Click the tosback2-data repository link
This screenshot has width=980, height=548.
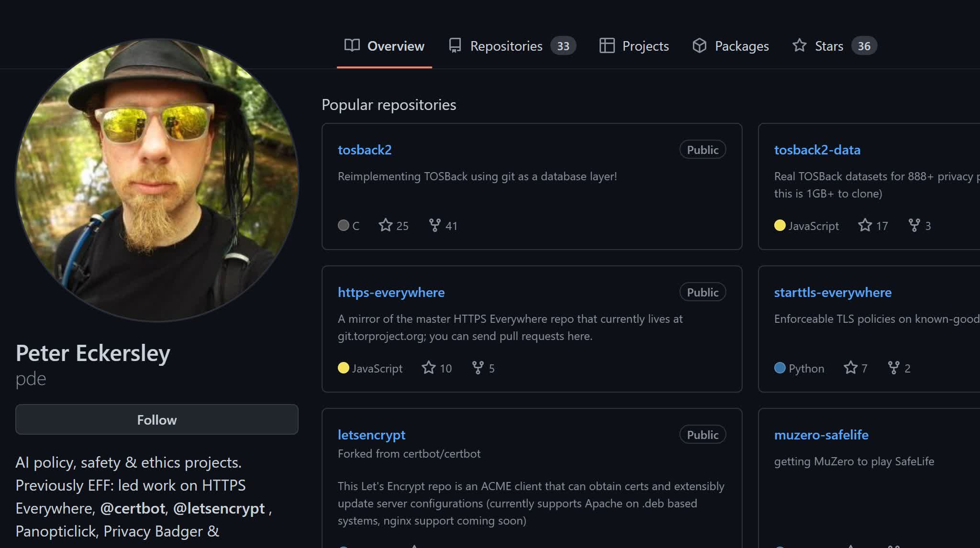click(x=817, y=149)
